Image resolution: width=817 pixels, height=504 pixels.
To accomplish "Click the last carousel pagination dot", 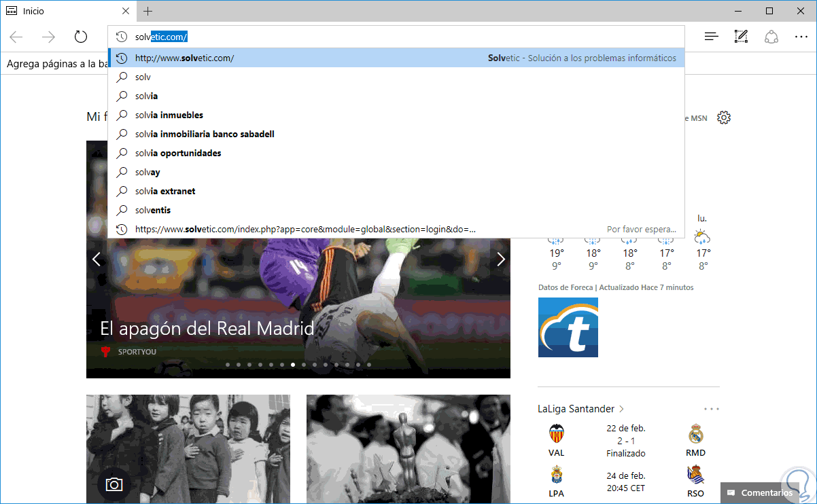I will coord(369,365).
